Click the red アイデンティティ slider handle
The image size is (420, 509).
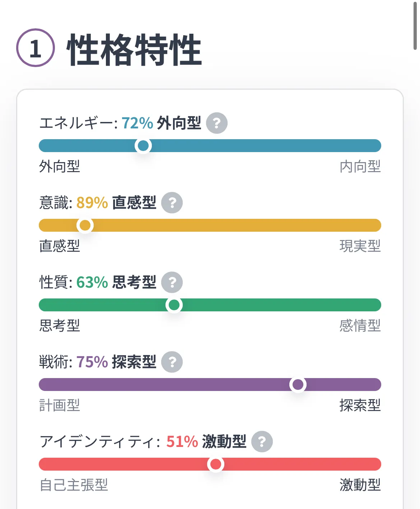coord(216,464)
